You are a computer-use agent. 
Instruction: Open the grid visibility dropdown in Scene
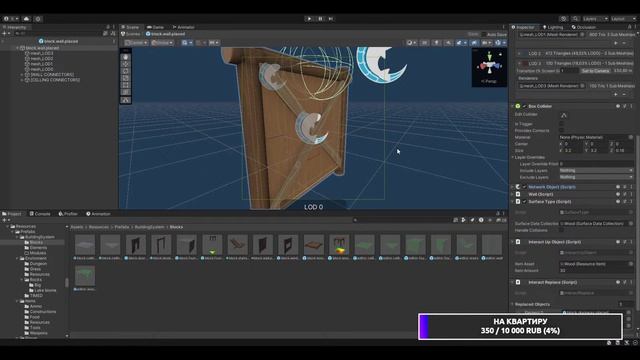coord(187,42)
